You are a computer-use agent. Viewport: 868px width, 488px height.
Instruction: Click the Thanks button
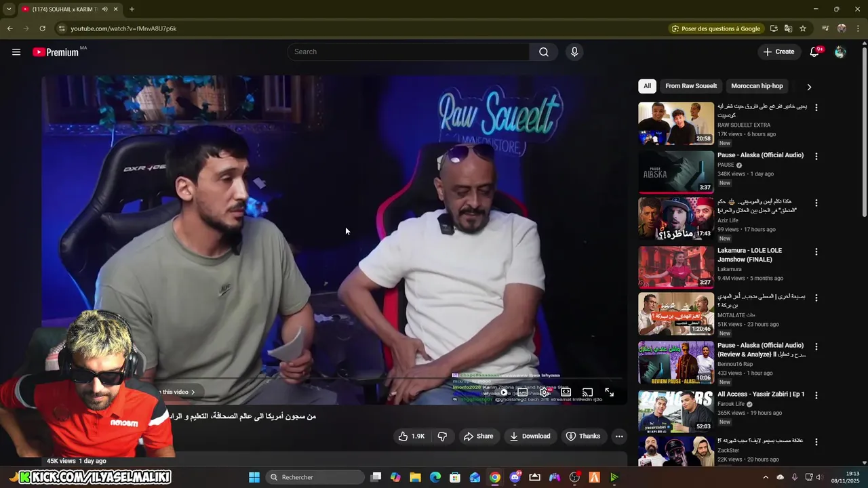tap(583, 436)
